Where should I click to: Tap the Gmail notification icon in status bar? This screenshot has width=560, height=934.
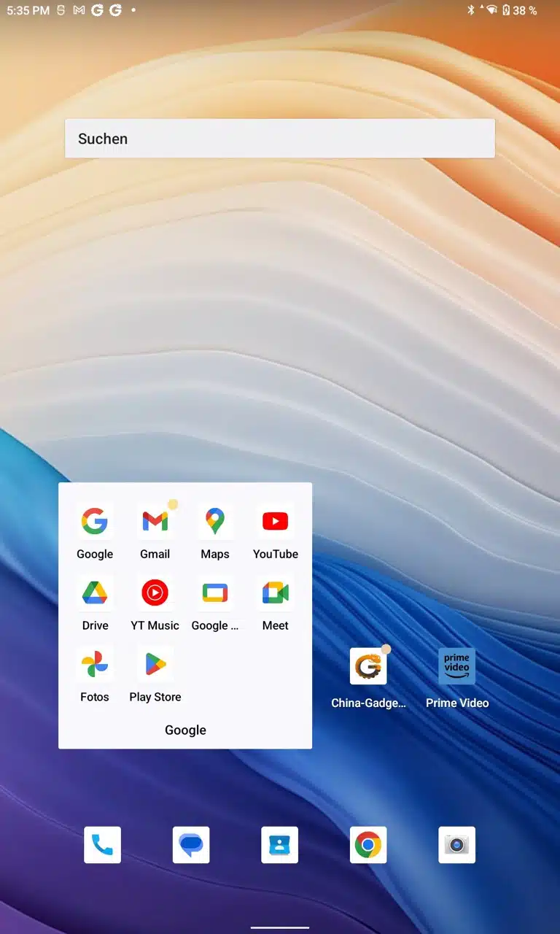click(x=79, y=10)
